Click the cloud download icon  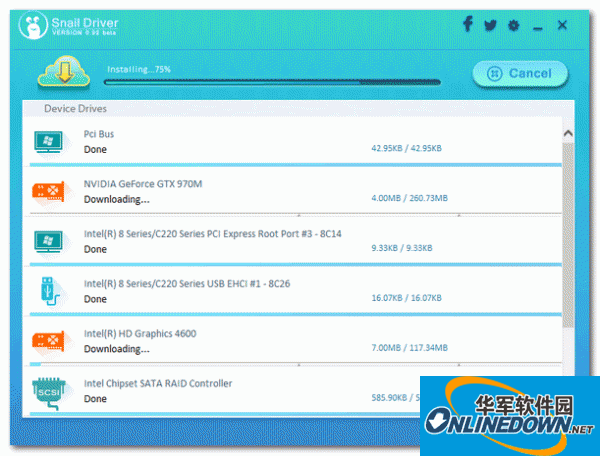coord(64,72)
